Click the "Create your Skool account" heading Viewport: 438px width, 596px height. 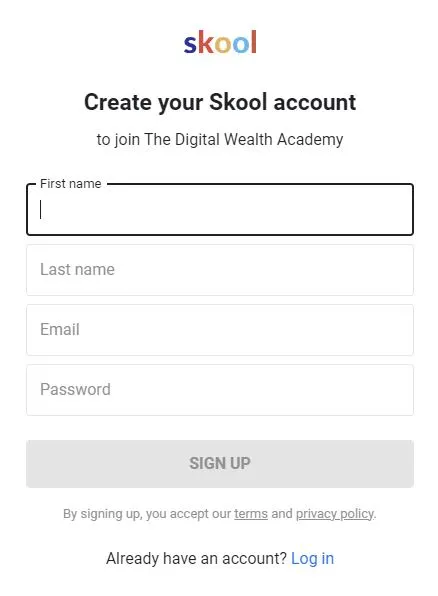[220, 103]
